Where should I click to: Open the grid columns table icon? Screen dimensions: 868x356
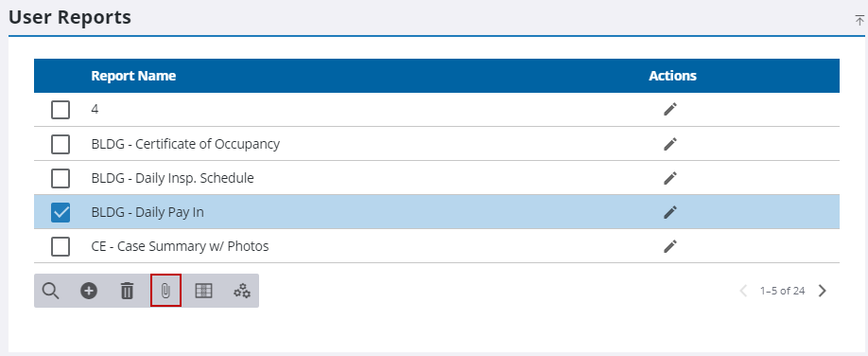(203, 291)
